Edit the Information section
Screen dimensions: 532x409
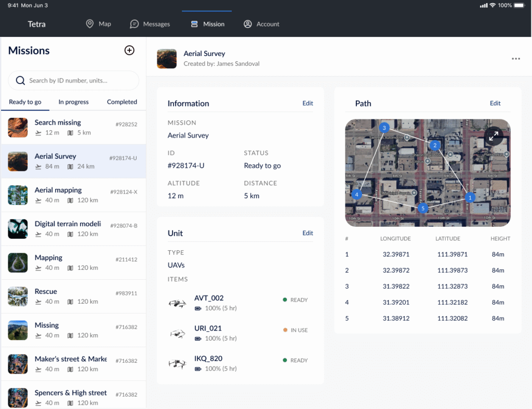(x=308, y=103)
